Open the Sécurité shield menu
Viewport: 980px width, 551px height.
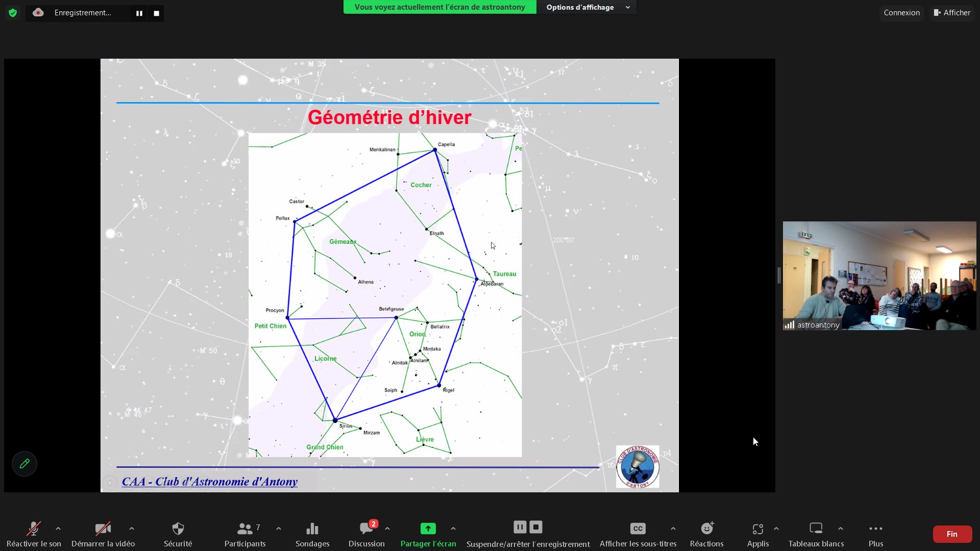point(178,534)
